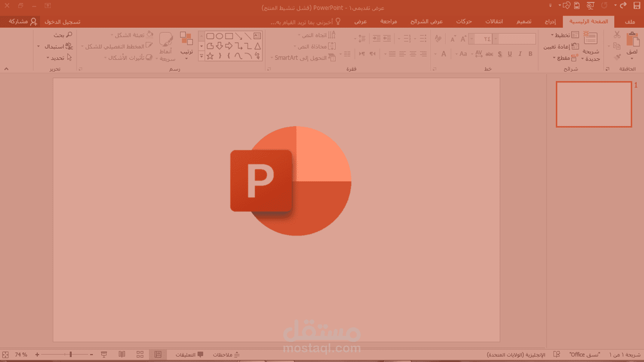Select the Oval shape in gallery
Screen dimensions: 644x362
[x=219, y=36]
